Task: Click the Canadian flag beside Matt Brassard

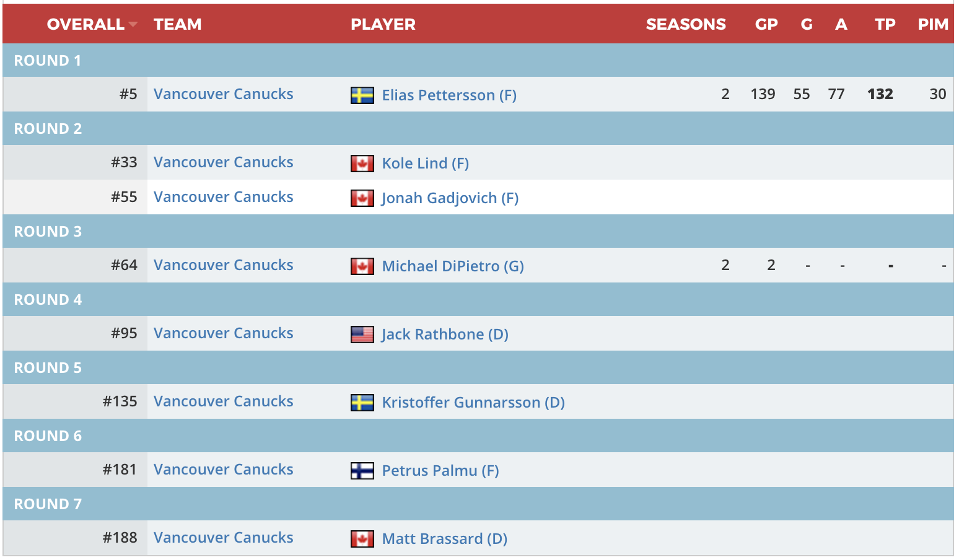Action: [x=362, y=539]
